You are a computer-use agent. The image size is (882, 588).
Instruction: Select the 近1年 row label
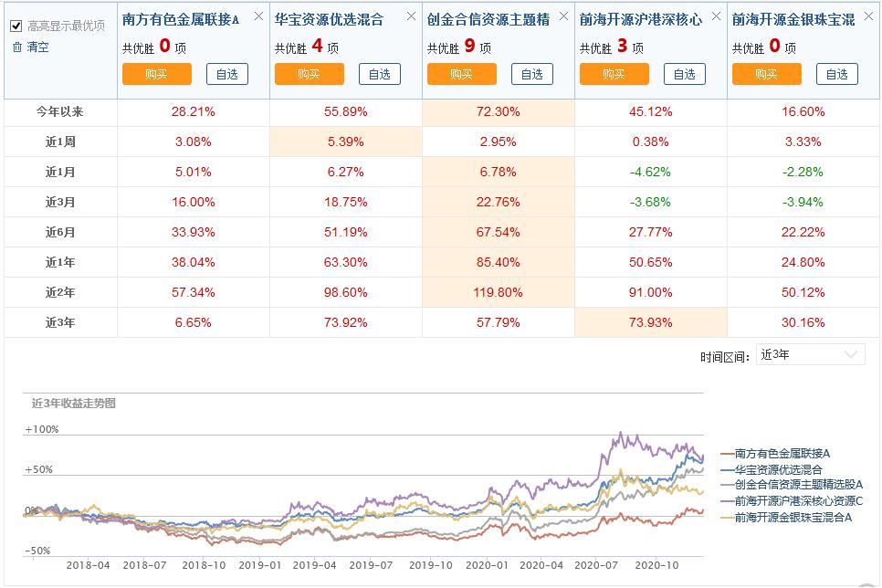click(58, 262)
